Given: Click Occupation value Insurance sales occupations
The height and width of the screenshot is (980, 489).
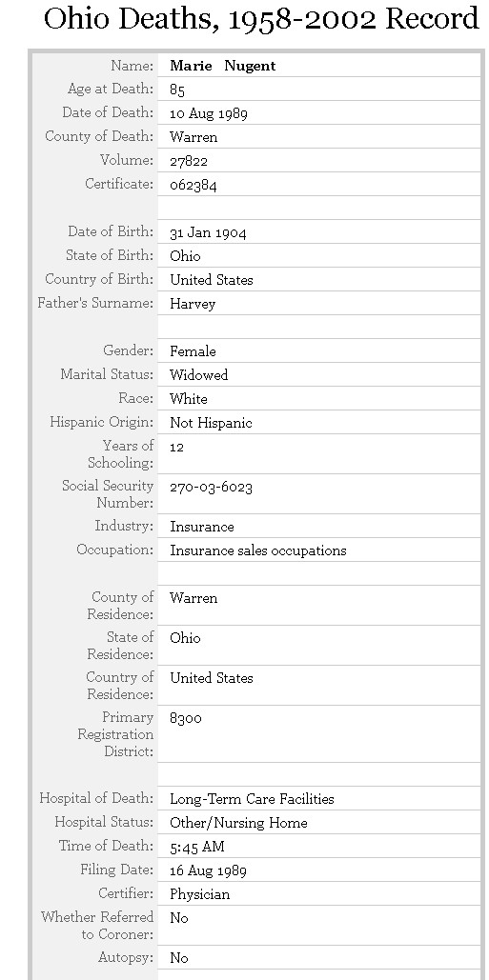Looking at the screenshot, I should tap(257, 550).
